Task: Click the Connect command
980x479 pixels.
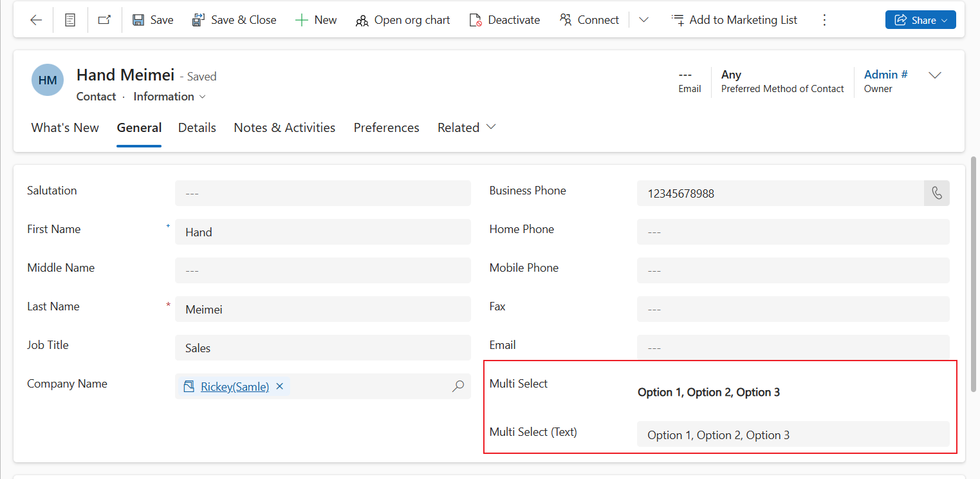Action: (x=589, y=20)
